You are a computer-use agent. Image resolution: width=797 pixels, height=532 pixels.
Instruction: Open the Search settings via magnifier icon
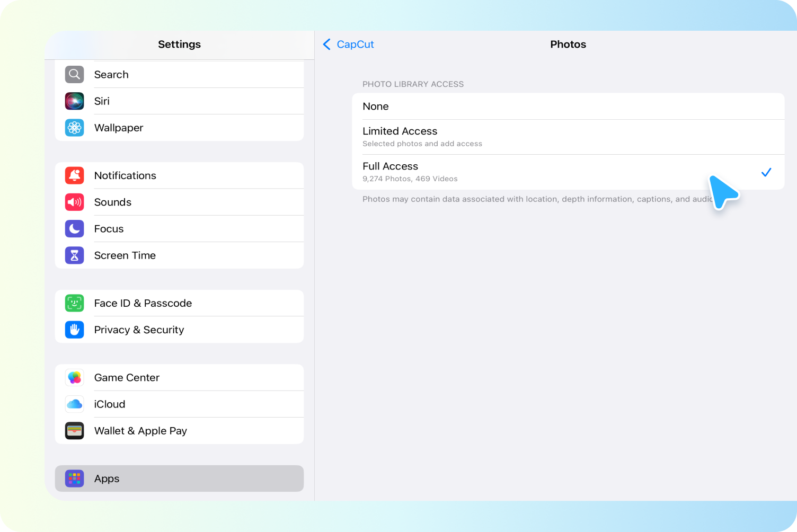pos(74,74)
